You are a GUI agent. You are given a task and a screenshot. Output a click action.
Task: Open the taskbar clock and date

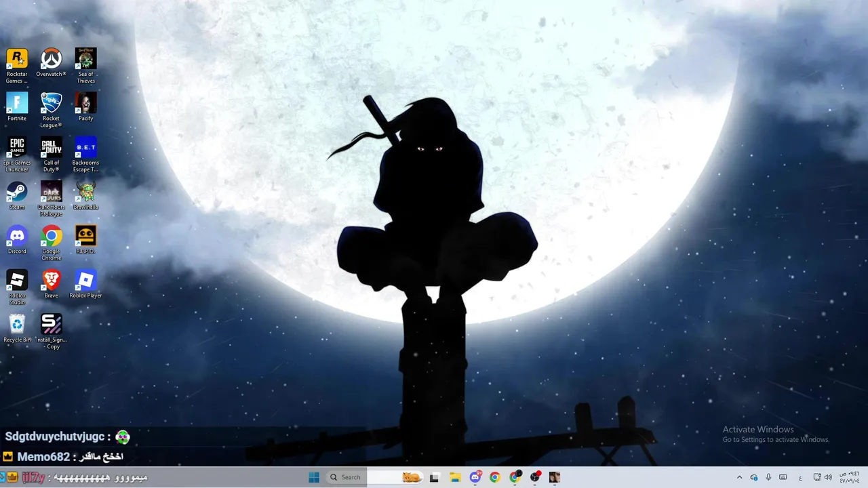coord(849,477)
